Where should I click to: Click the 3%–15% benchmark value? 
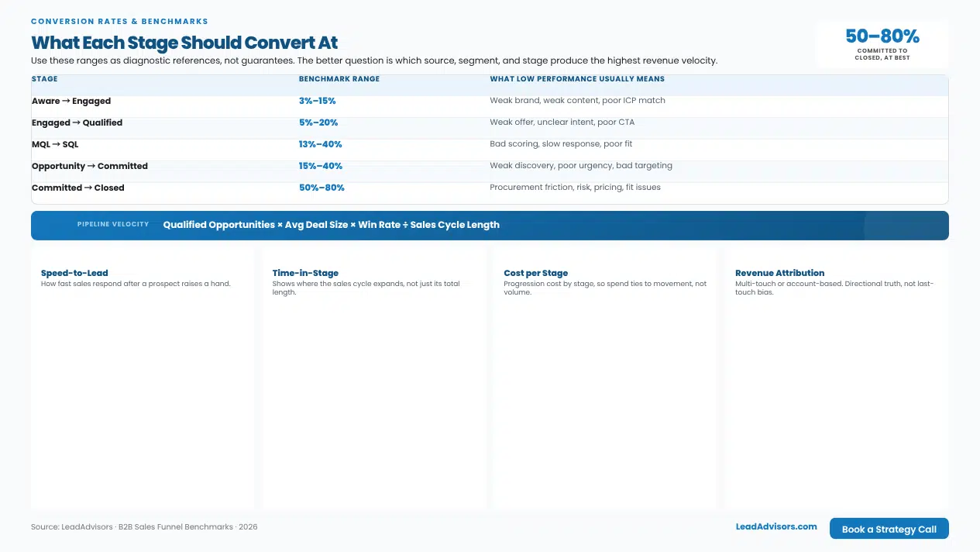(x=318, y=101)
